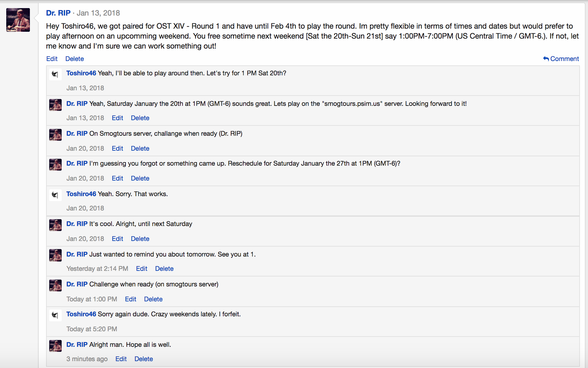
Task: Delete the 'Hope all is well' comment
Action: (144, 359)
